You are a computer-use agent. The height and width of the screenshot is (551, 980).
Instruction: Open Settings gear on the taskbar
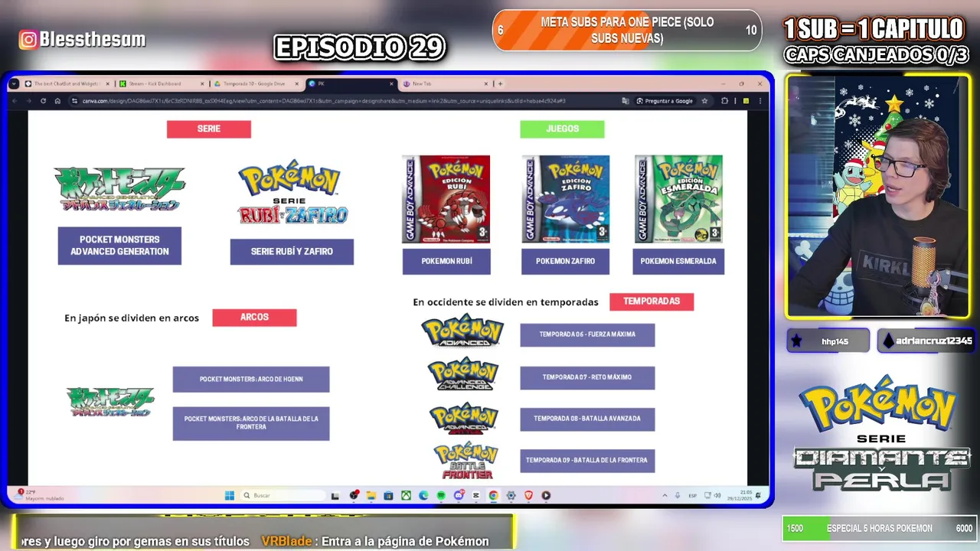(511, 495)
